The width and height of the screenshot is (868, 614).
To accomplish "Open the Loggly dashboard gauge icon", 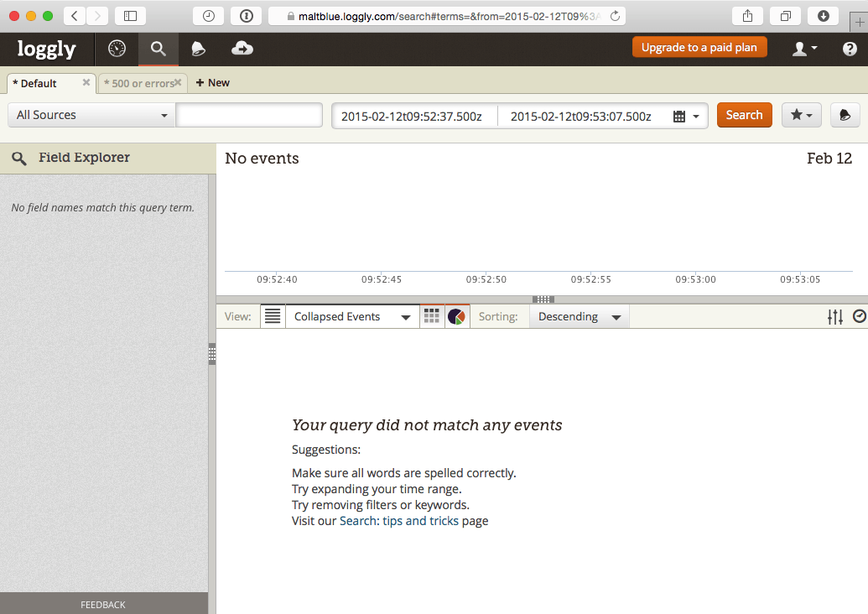I will pyautogui.click(x=117, y=49).
